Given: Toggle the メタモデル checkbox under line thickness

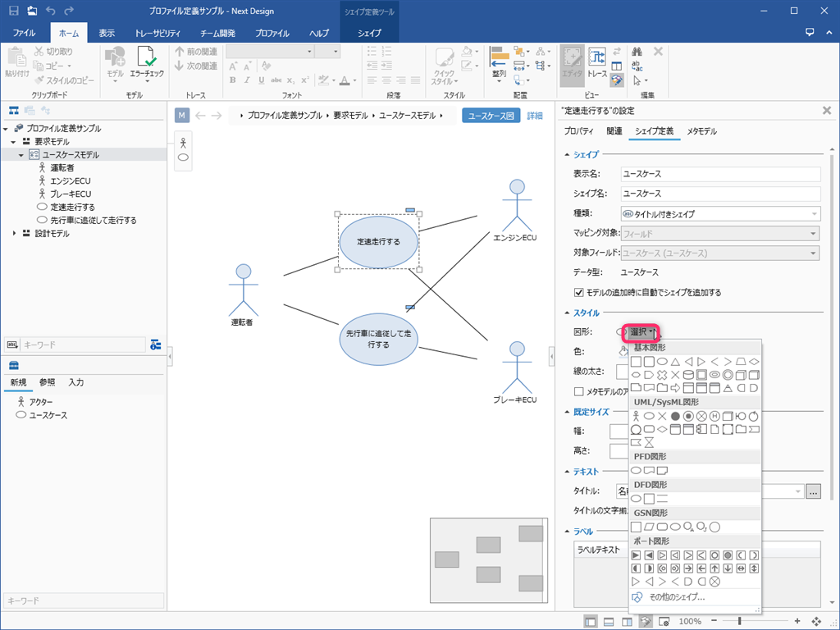Looking at the screenshot, I should (579, 391).
